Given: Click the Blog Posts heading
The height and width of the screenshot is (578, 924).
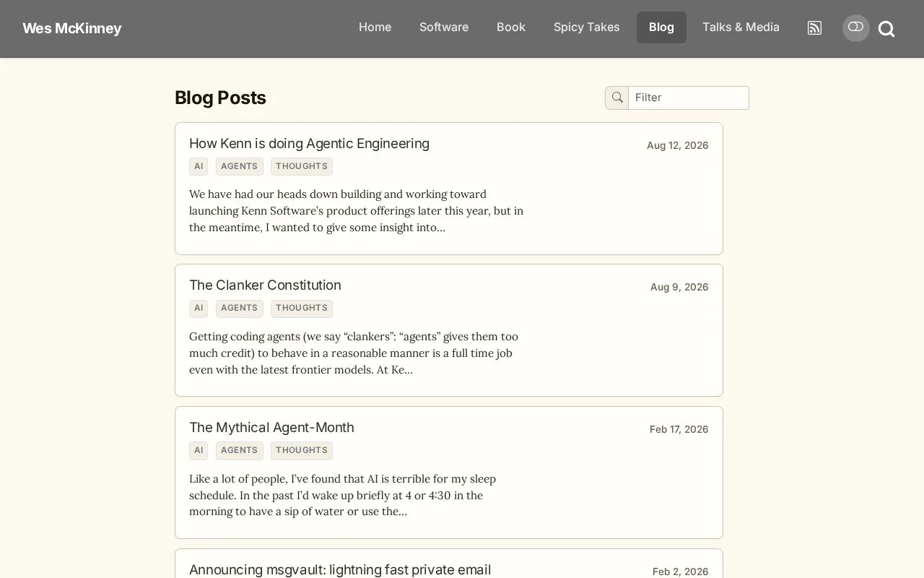Looking at the screenshot, I should click(x=220, y=98).
